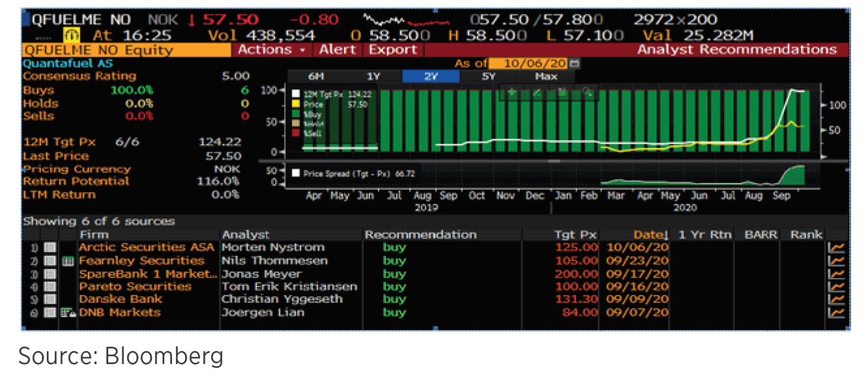Open the Actions dropdown menu

pyautogui.click(x=272, y=49)
